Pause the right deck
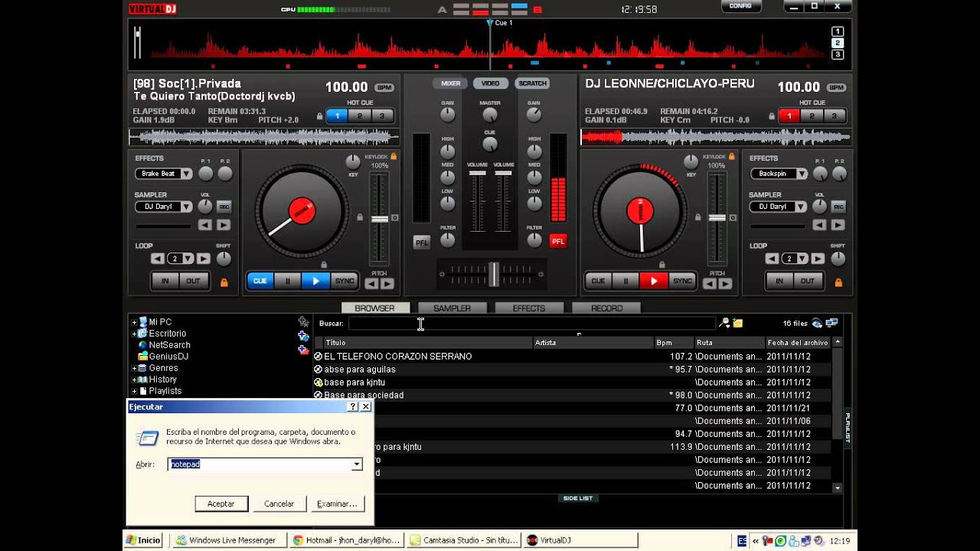 (x=626, y=281)
